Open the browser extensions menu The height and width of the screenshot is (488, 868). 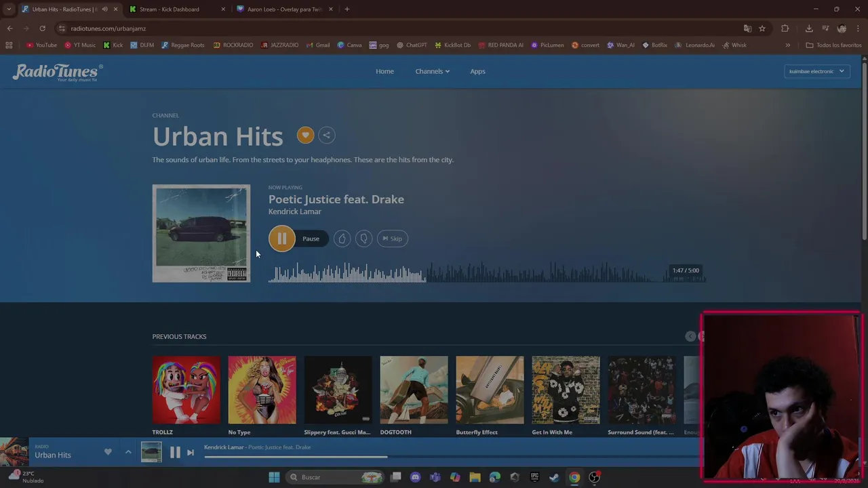(785, 28)
